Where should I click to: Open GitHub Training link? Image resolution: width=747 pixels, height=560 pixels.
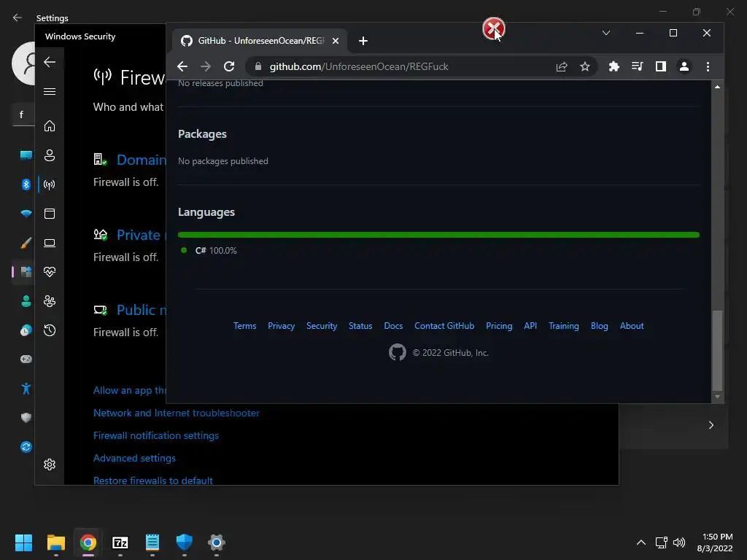pyautogui.click(x=564, y=326)
